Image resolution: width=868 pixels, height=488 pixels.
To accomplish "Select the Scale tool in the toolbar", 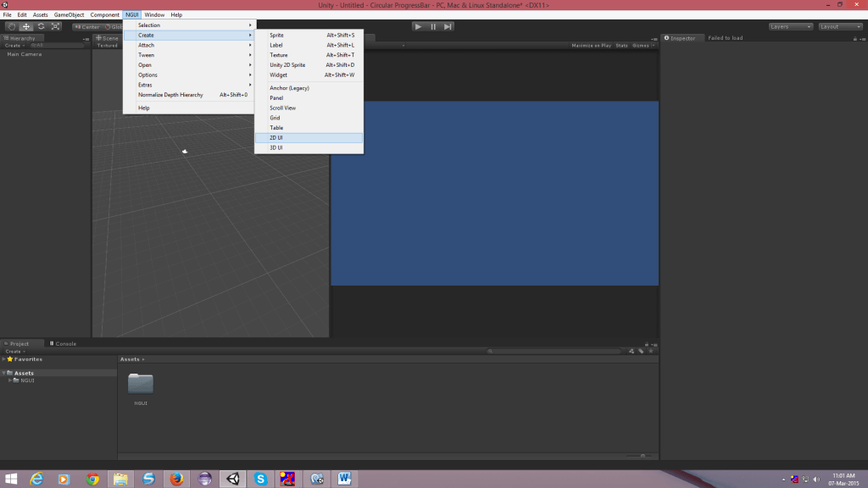I will tap(56, 26).
